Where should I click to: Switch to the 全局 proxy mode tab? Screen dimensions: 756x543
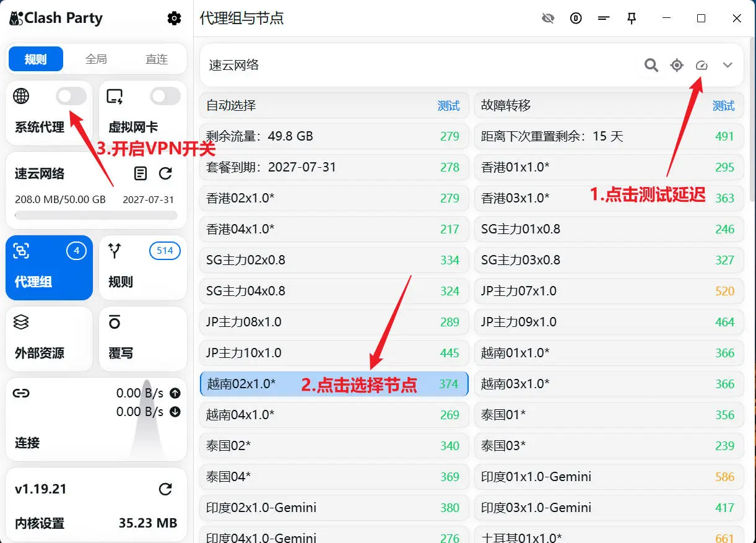pos(96,59)
